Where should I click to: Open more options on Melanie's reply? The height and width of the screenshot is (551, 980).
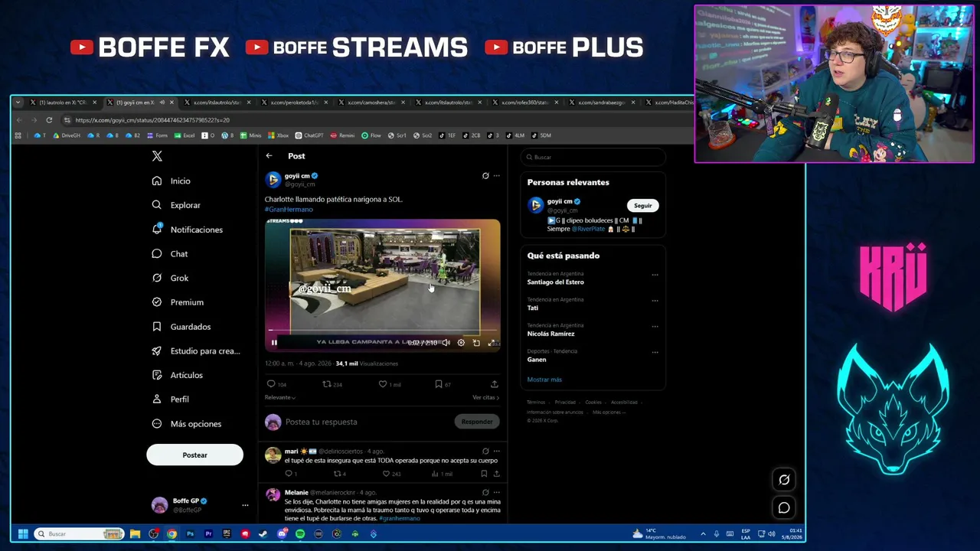[x=496, y=493]
